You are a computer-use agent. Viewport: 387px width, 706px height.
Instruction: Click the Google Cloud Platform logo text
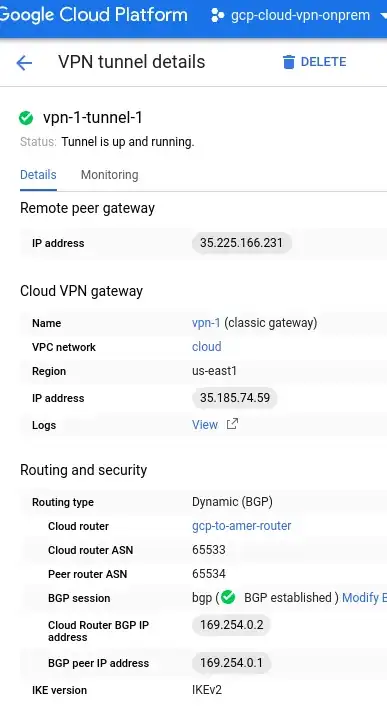[94, 15]
